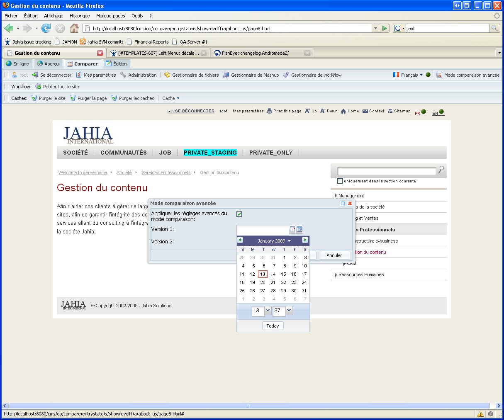Open the search engine selector dropdown
Viewport: 504px width, 420px height.
(x=399, y=28)
